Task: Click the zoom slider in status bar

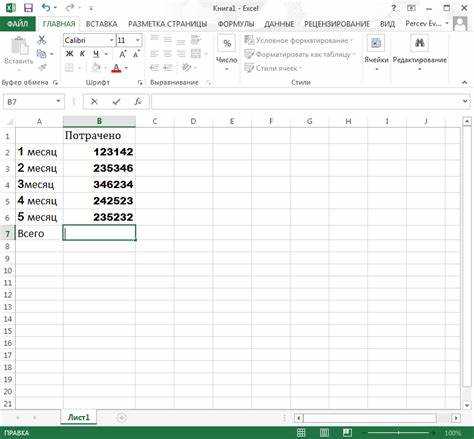Action: click(x=398, y=433)
